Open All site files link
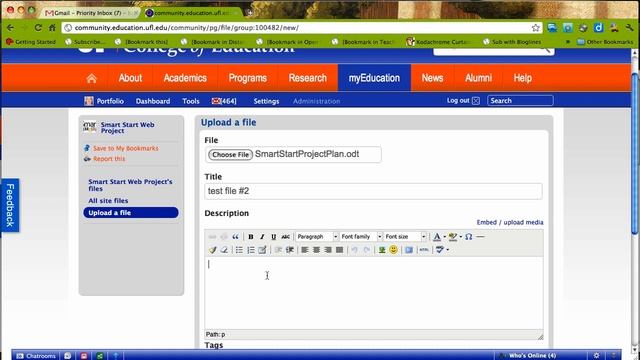 coord(108,200)
